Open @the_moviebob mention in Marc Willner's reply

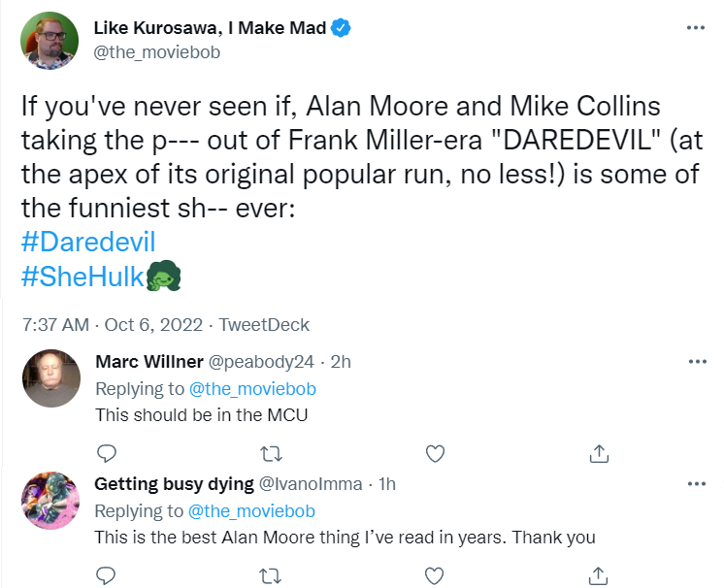coord(252,389)
